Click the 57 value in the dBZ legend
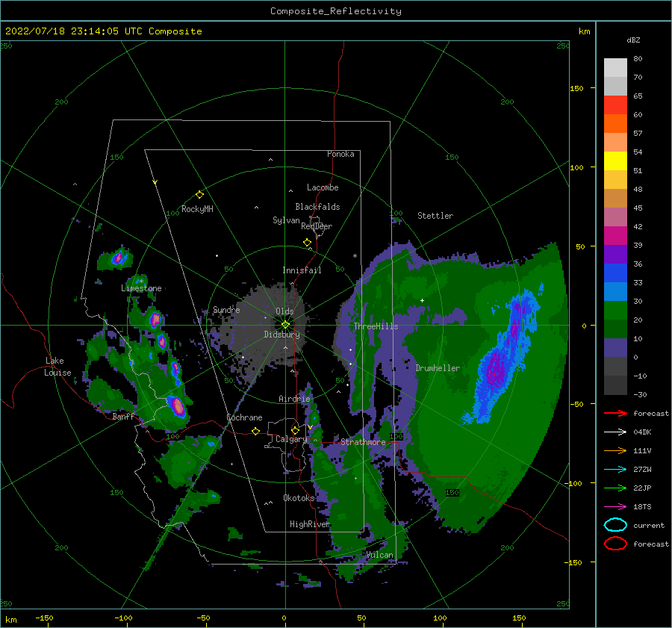The width and height of the screenshot is (672, 628). pos(638,134)
